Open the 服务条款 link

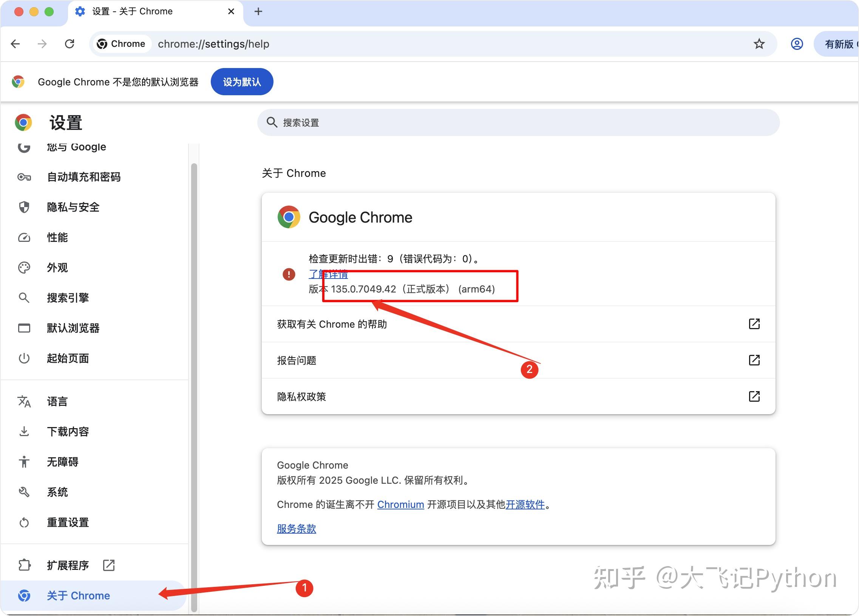[296, 528]
